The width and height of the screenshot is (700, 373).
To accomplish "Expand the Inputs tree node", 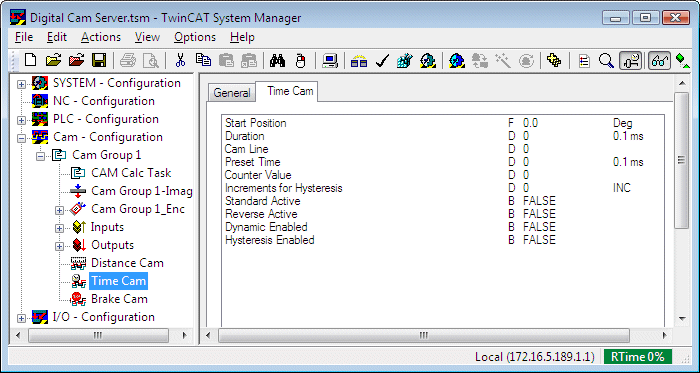I will coord(60,228).
